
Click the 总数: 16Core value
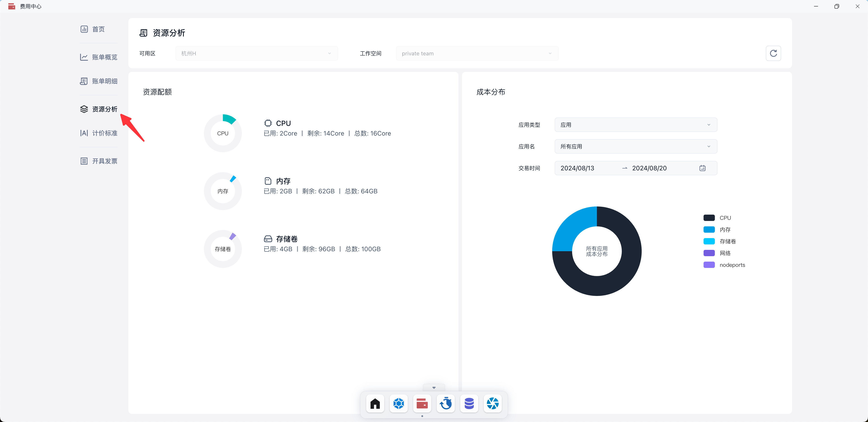tap(373, 134)
